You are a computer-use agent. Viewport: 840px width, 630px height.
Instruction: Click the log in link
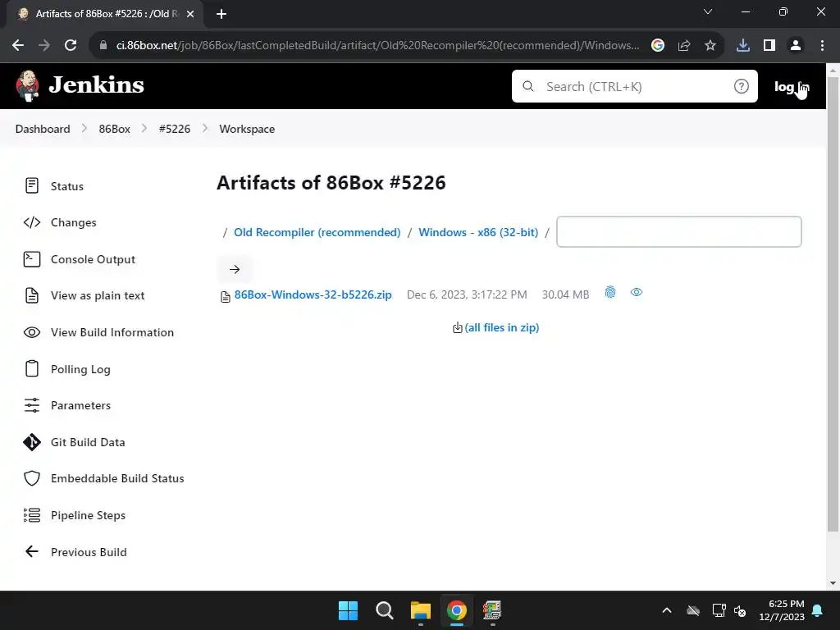click(792, 86)
